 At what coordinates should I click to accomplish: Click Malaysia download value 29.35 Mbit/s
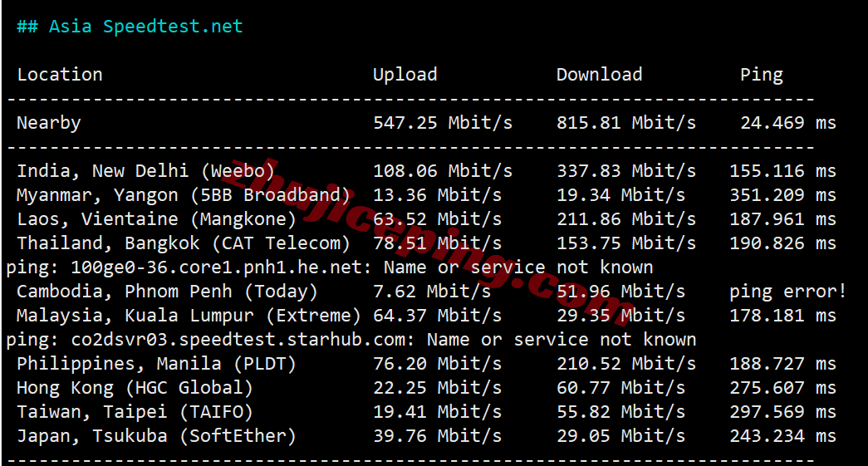click(x=621, y=316)
